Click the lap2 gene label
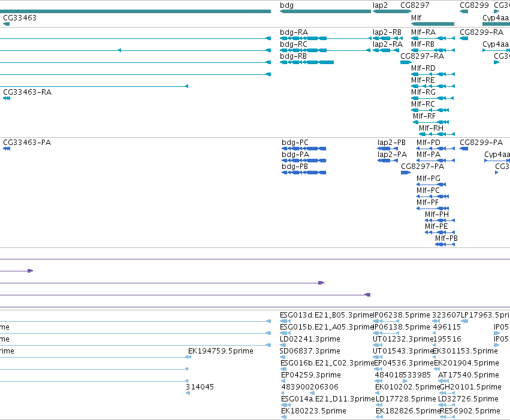 380,5
